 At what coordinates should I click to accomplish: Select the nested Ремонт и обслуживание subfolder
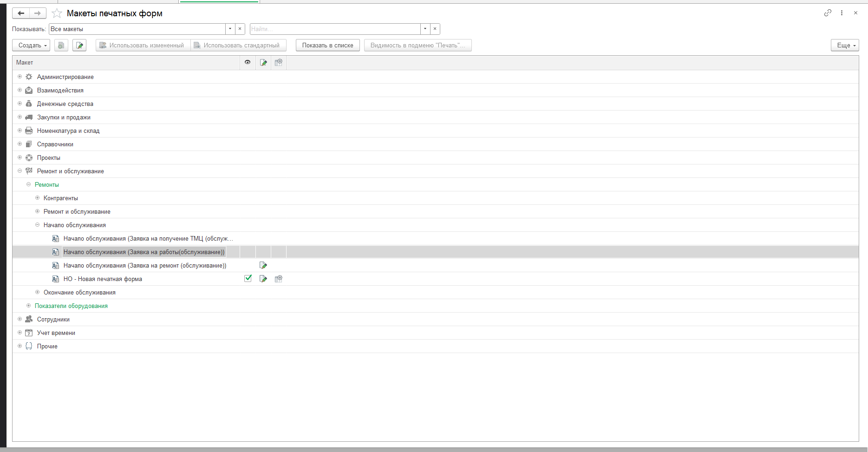pos(77,211)
